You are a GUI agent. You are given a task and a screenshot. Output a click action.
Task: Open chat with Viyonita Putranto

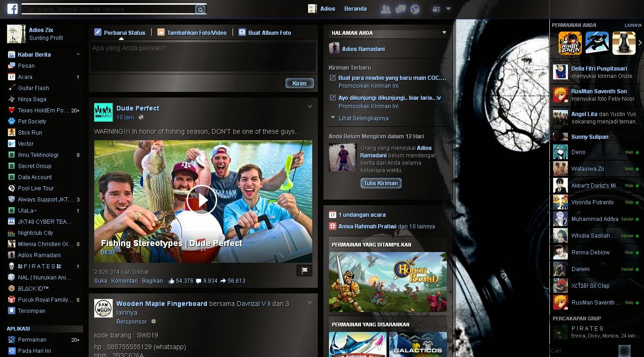(x=596, y=202)
